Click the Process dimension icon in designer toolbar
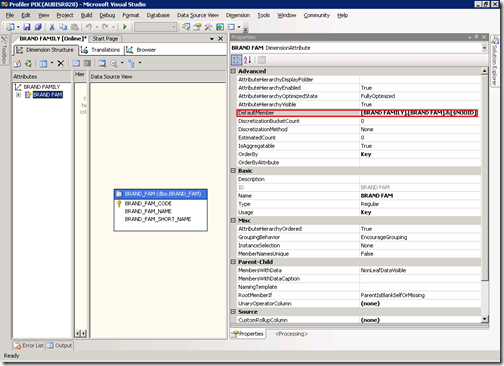Screen dimensions: 504x366 28,63
